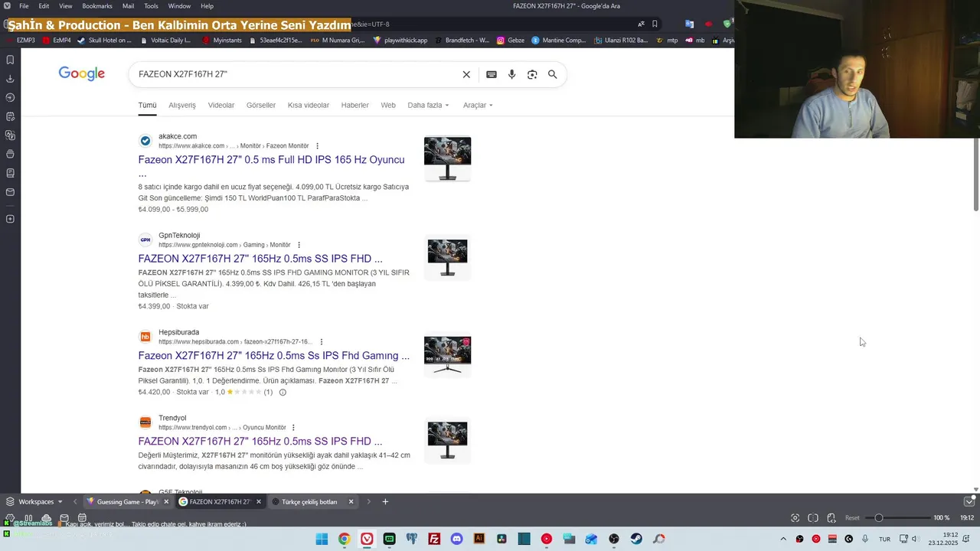Open Tools menu in menu bar

click(151, 6)
